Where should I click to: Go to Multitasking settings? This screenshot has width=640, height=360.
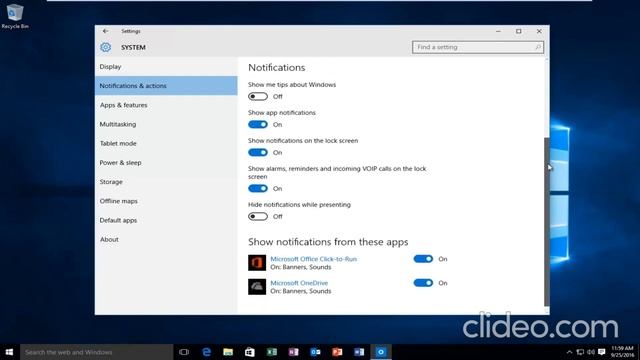166,124
